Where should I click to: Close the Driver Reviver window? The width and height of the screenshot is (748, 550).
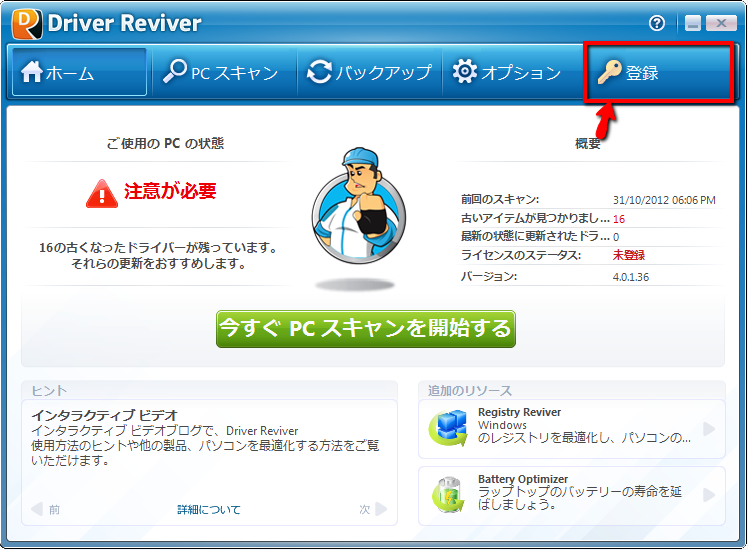click(x=721, y=23)
